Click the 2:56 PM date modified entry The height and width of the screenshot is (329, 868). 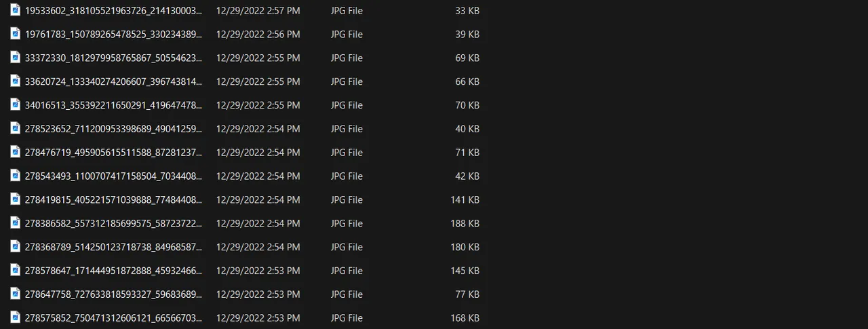pos(258,35)
